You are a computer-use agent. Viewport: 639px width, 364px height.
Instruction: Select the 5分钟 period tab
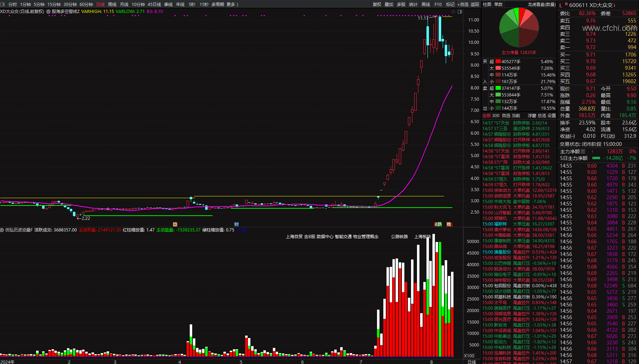click(x=39, y=4)
